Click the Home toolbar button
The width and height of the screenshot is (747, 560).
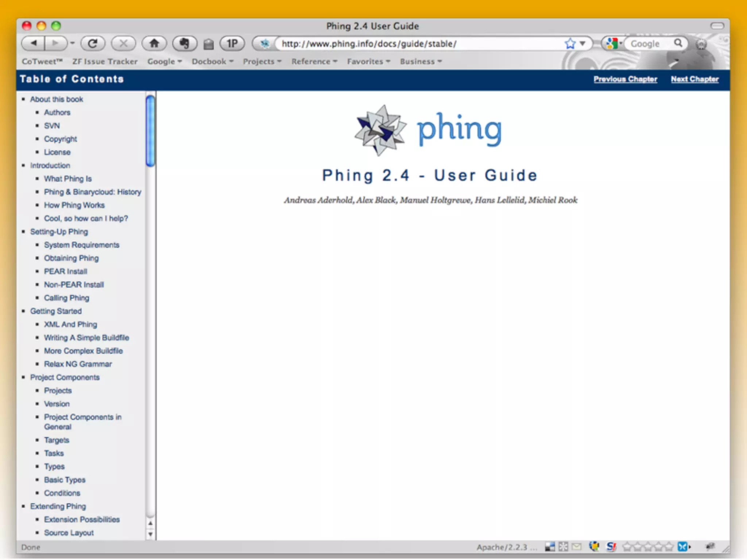point(154,44)
